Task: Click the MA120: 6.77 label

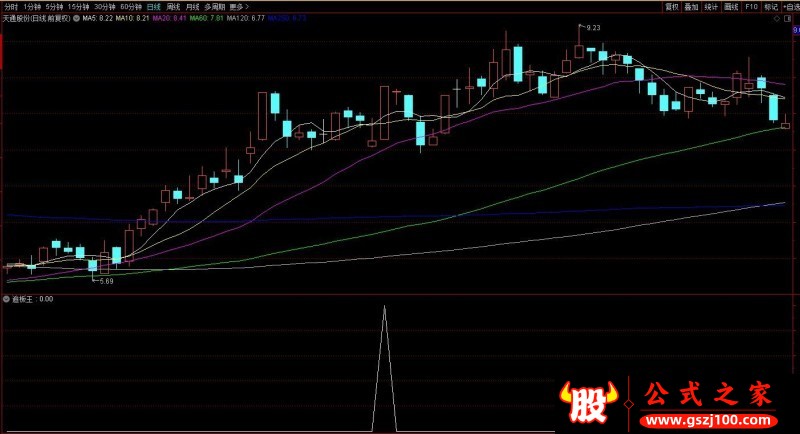Action: (x=246, y=18)
